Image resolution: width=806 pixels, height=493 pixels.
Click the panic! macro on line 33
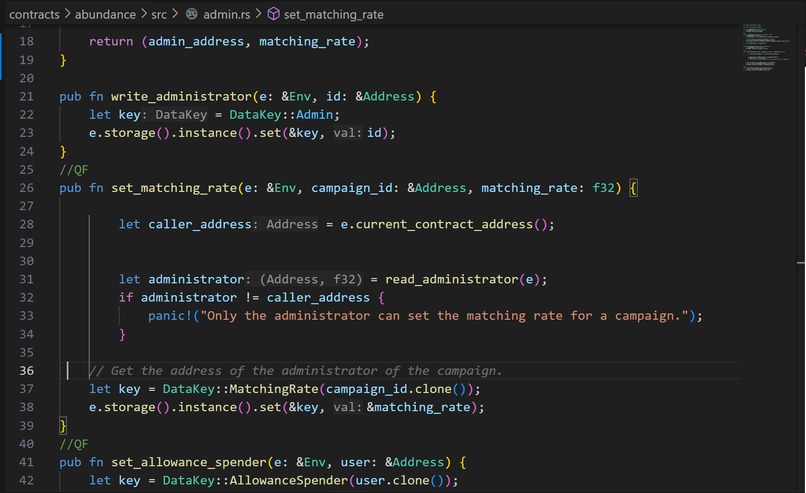pos(170,316)
